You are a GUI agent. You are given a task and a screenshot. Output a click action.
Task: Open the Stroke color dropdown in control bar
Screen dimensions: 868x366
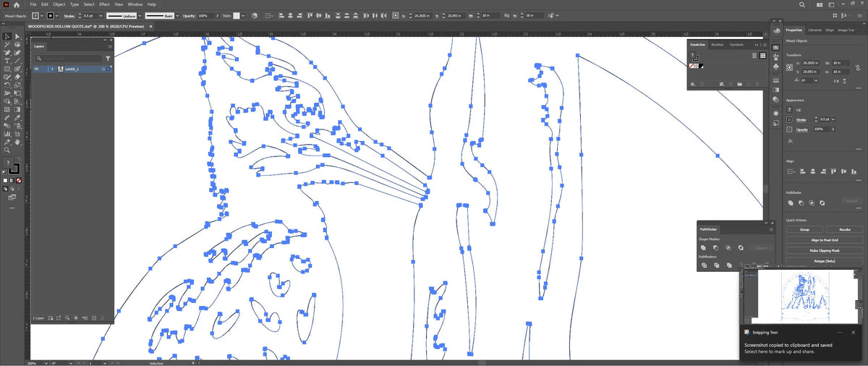point(56,16)
